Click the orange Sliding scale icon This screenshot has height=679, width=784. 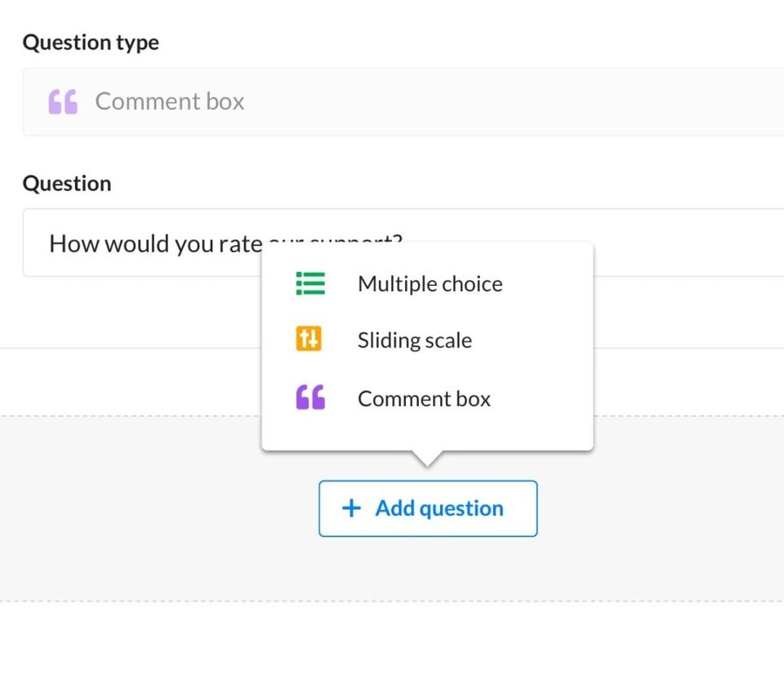[x=310, y=339]
